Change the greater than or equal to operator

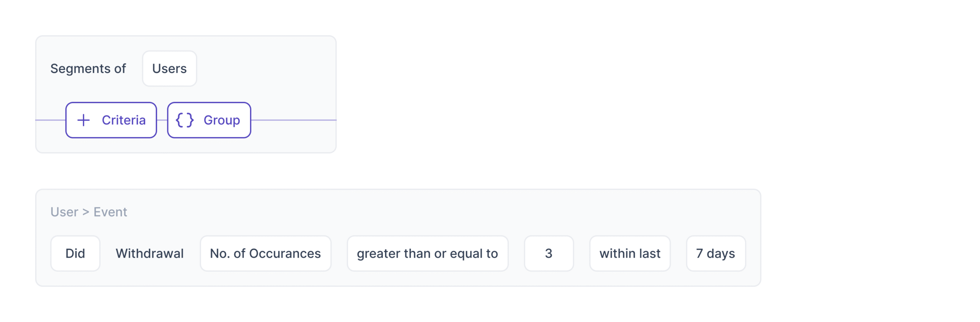click(427, 253)
